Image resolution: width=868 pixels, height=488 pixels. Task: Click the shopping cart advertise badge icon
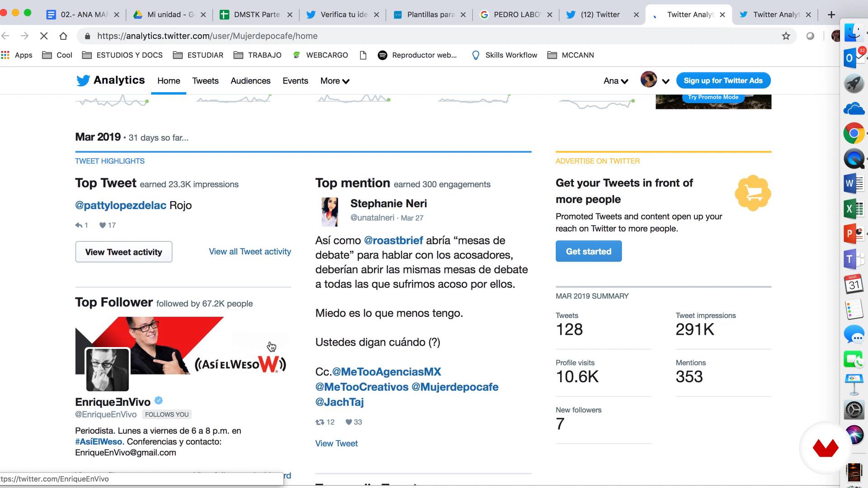[753, 193]
